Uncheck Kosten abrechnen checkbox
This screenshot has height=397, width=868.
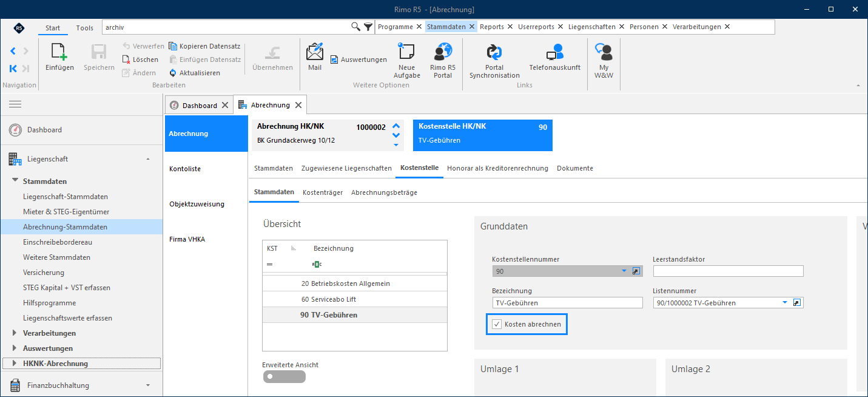click(x=497, y=324)
